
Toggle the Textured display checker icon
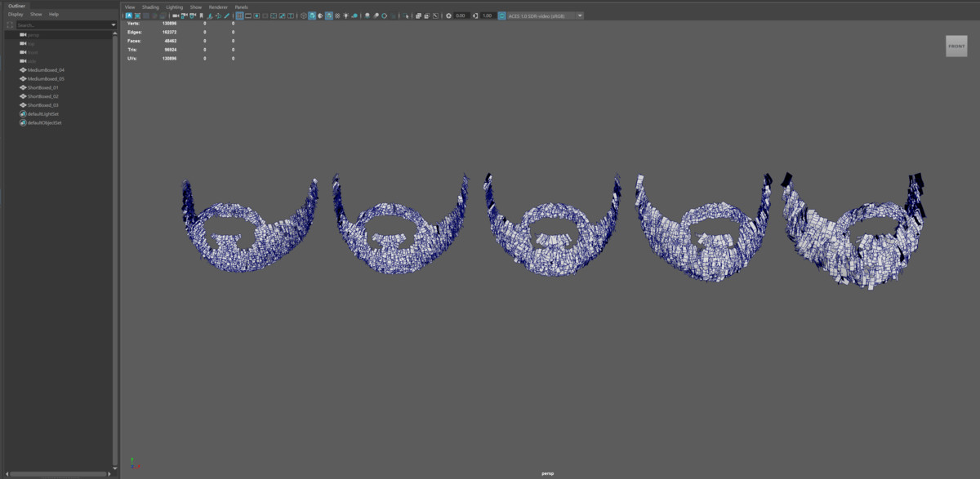click(x=337, y=16)
